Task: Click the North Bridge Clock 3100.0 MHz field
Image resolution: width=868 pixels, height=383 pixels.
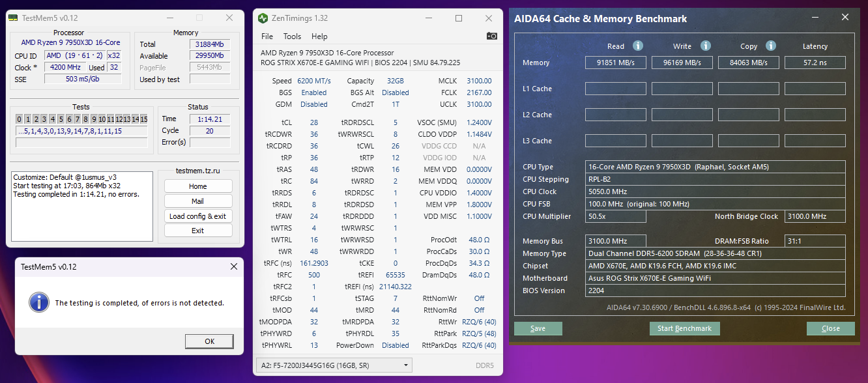Action: pos(815,216)
